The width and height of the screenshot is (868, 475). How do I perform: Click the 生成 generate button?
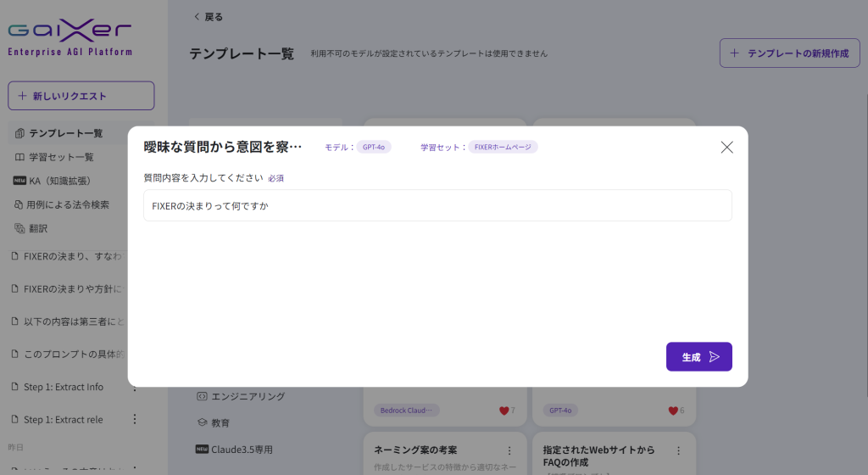698,357
